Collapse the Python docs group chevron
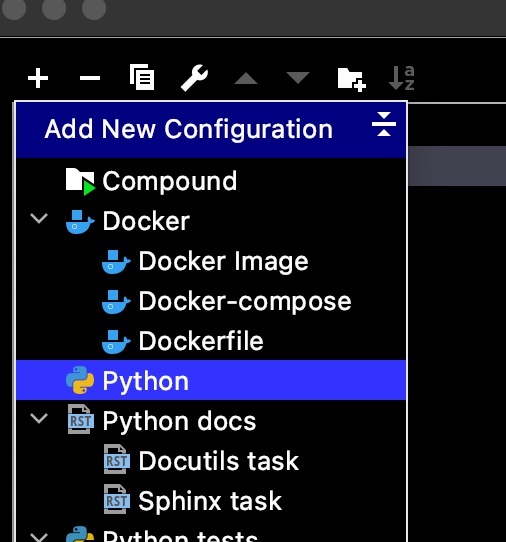The width and height of the screenshot is (506, 542). point(39,418)
